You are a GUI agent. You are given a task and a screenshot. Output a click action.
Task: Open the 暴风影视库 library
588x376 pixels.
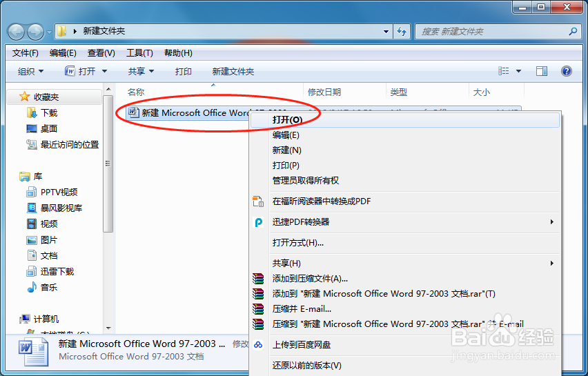54,208
